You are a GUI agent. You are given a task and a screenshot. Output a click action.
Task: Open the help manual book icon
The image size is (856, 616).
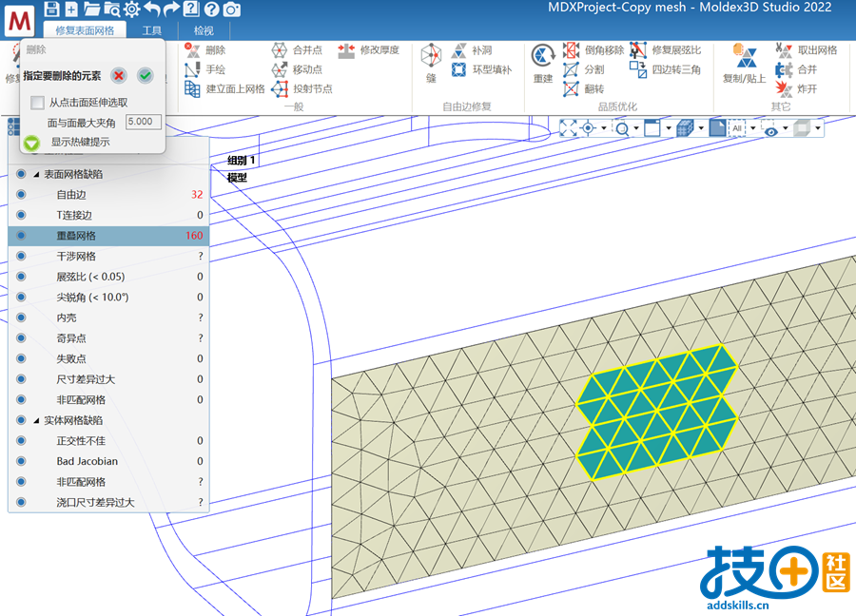tap(191, 9)
